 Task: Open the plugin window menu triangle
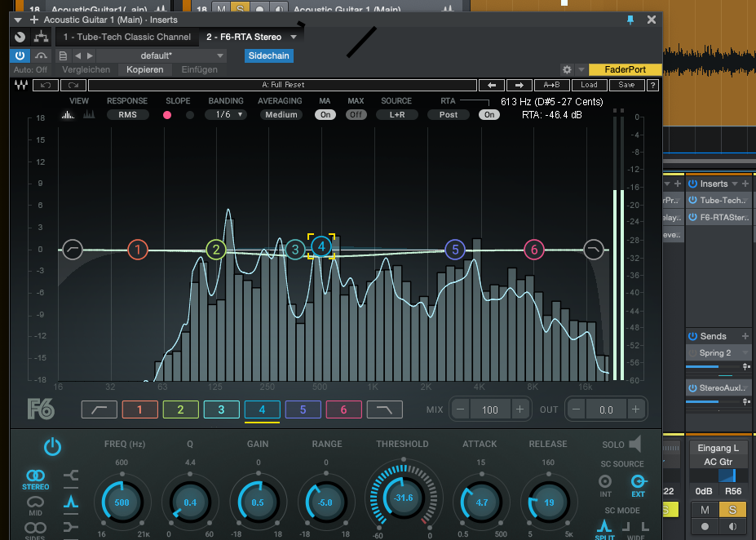tap(18, 20)
